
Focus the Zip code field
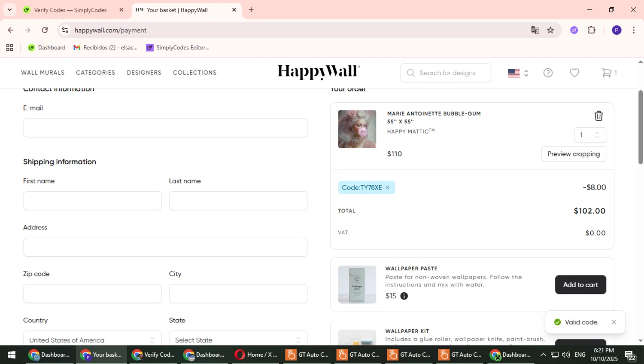(92, 294)
